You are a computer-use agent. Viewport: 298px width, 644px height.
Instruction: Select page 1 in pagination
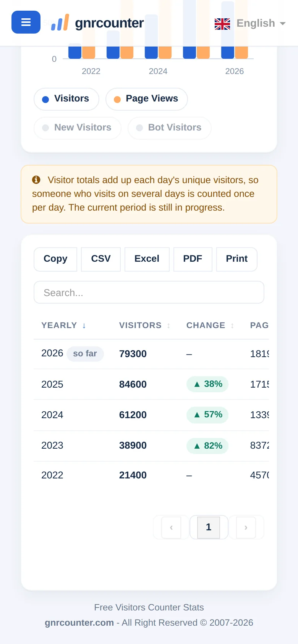(x=209, y=527)
